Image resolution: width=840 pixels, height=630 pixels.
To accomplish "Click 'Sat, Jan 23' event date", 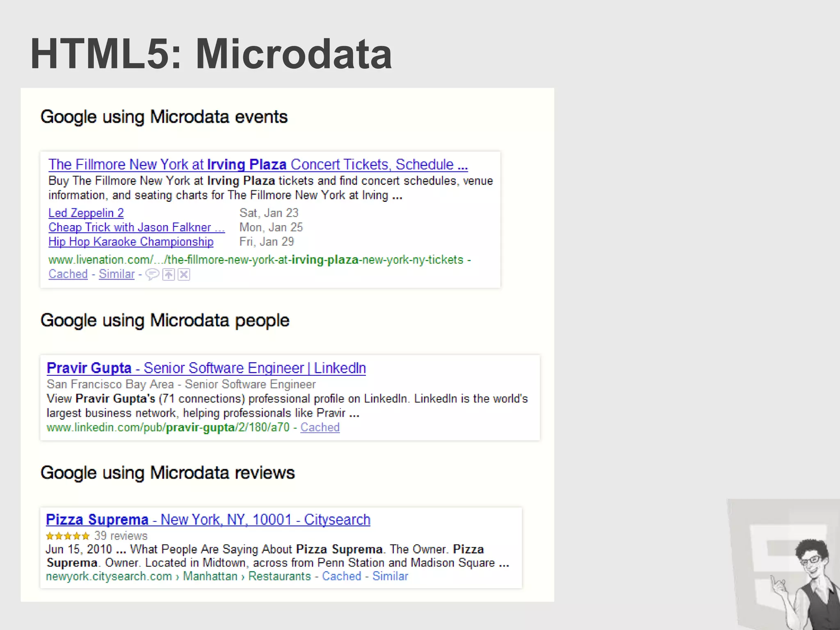I will coord(269,213).
